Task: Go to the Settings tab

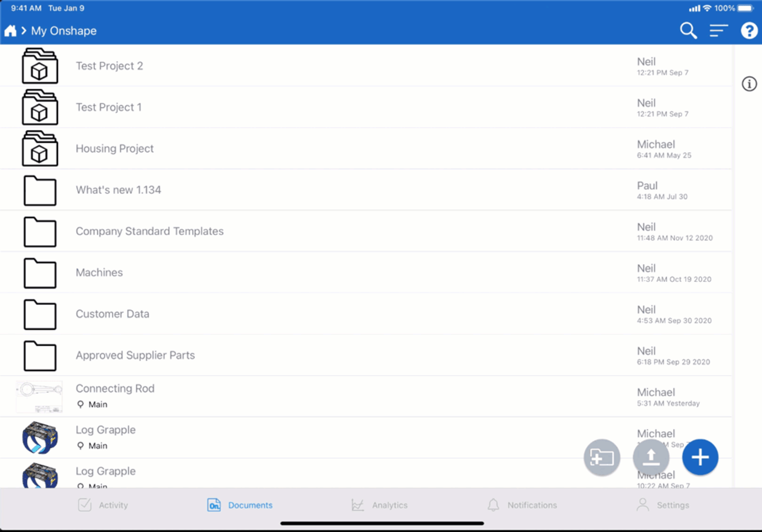Action: point(662,505)
